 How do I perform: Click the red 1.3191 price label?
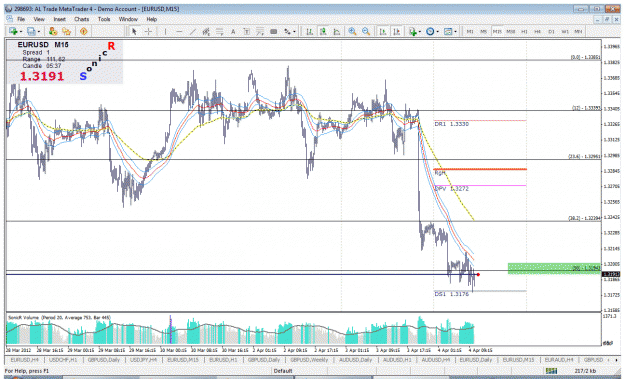click(42, 76)
